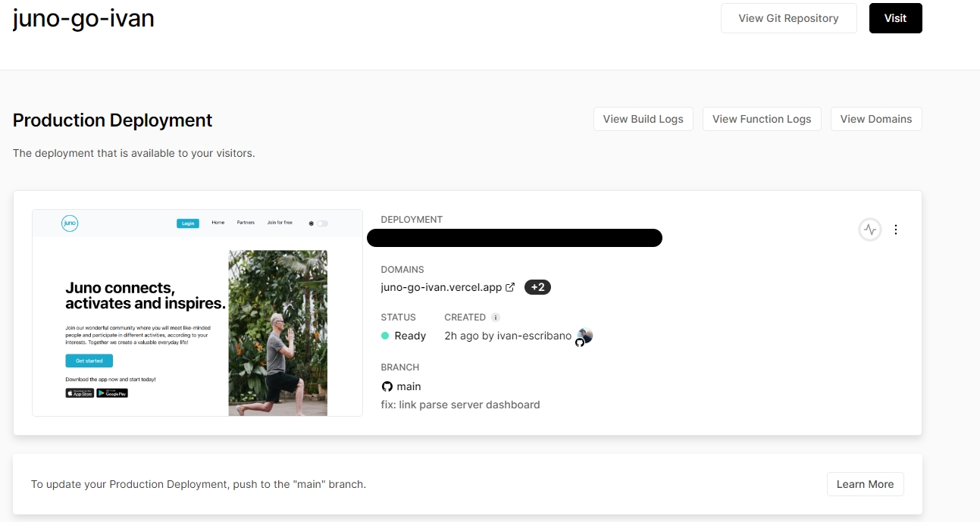
Task: Expand the +2 additional domains badge
Action: pyautogui.click(x=537, y=287)
